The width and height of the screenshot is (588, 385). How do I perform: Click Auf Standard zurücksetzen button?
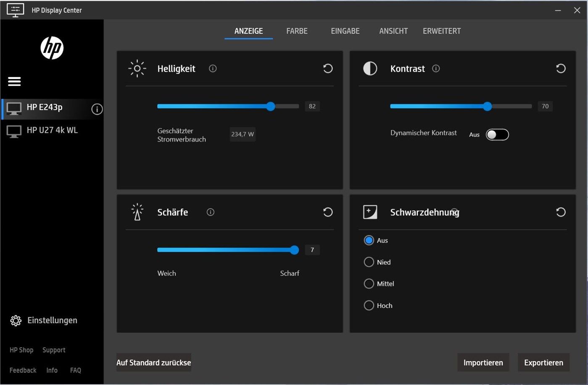(154, 362)
